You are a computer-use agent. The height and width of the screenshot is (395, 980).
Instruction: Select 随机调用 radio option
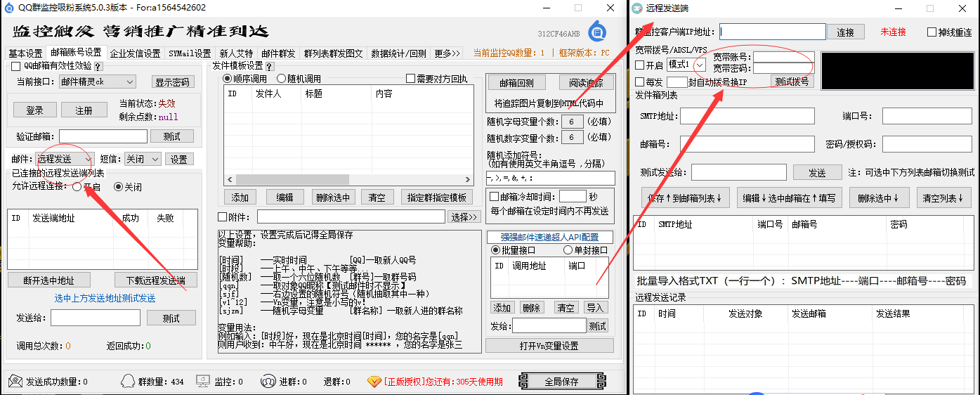281,79
